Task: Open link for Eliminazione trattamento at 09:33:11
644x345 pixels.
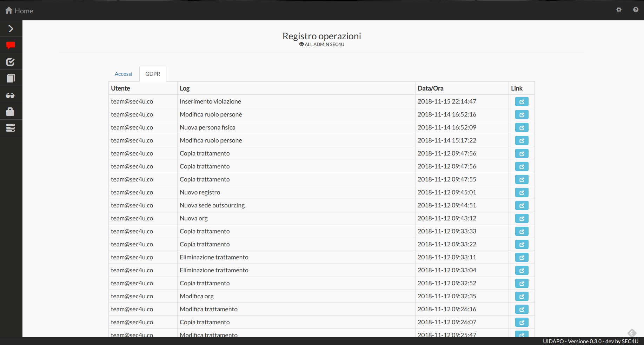Action: click(522, 258)
